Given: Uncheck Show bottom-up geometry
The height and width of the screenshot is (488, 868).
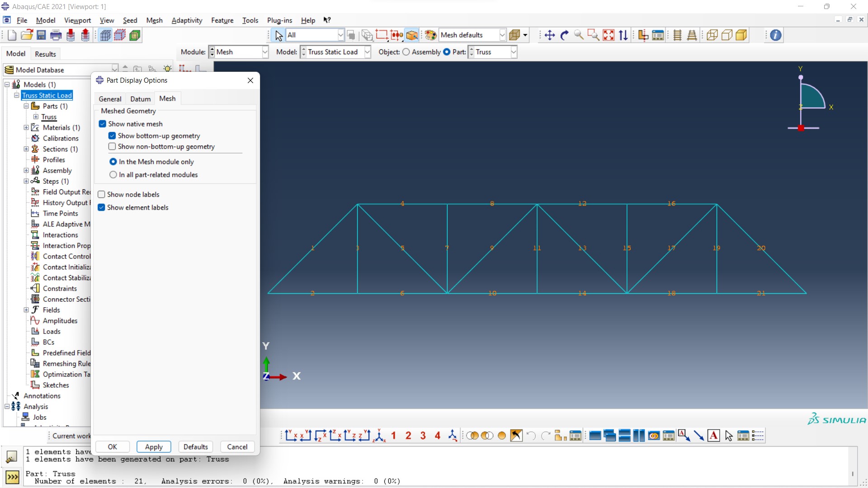Looking at the screenshot, I should coord(112,136).
